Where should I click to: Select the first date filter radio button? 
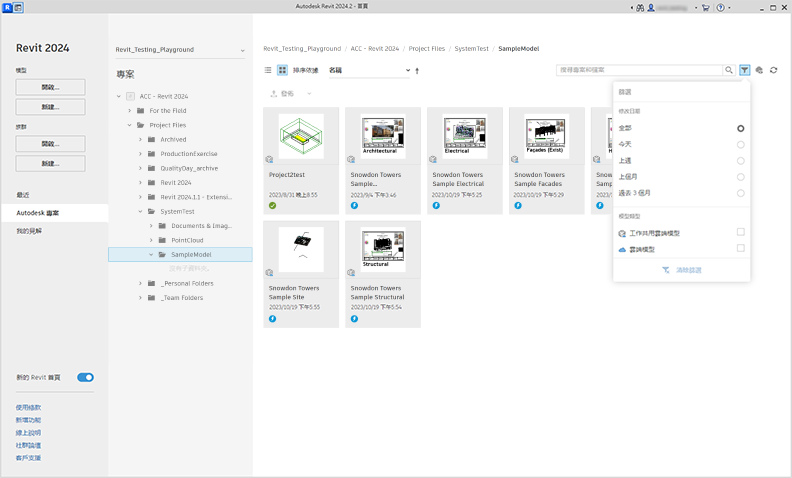[740, 128]
